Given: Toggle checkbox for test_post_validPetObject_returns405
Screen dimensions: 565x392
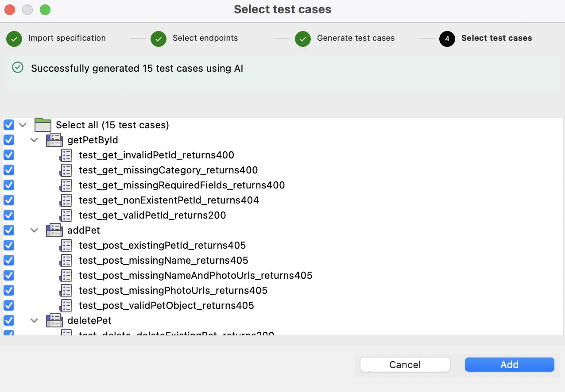Looking at the screenshot, I should 9,305.
